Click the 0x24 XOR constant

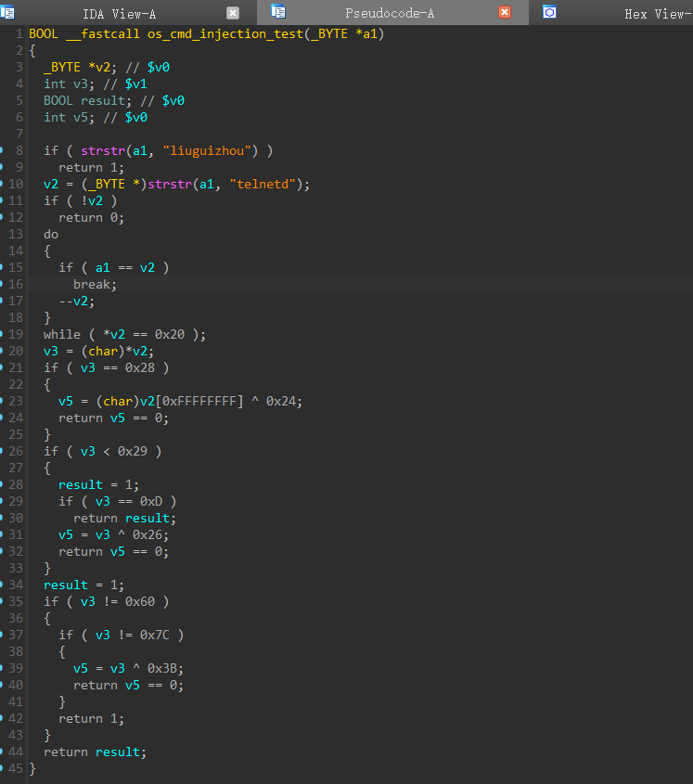click(280, 401)
